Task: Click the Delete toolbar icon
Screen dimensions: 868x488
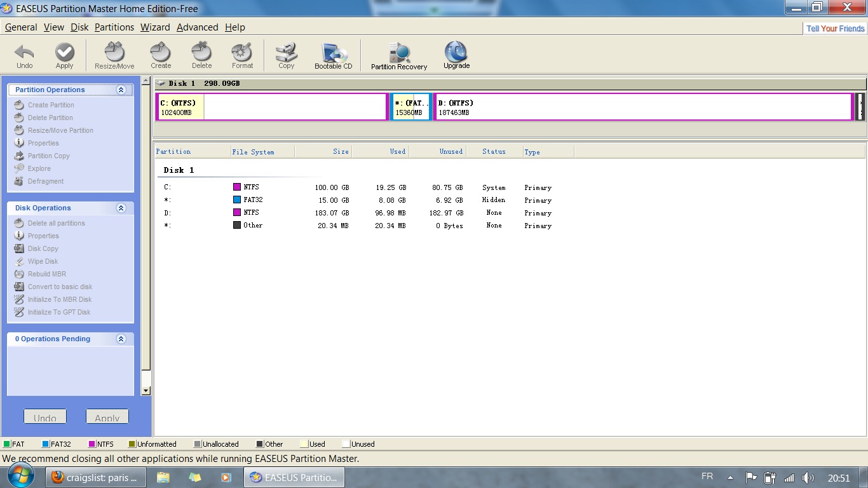Action: (x=201, y=55)
